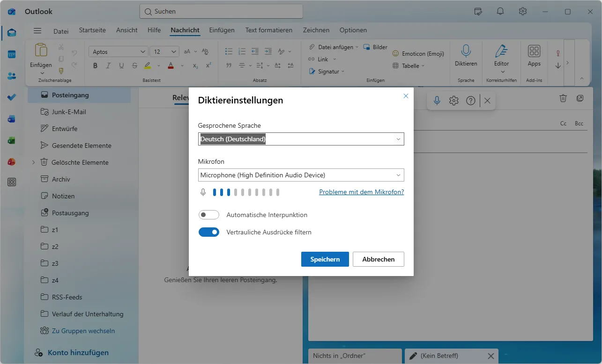This screenshot has width=602, height=364.
Task: Open the Datei menu
Action: tap(61, 31)
